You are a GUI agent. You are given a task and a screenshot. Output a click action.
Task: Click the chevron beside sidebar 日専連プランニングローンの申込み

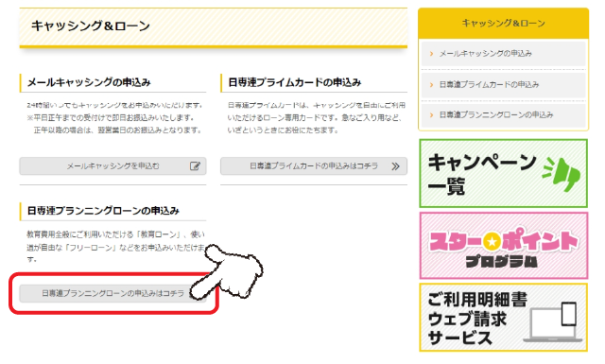(x=431, y=114)
